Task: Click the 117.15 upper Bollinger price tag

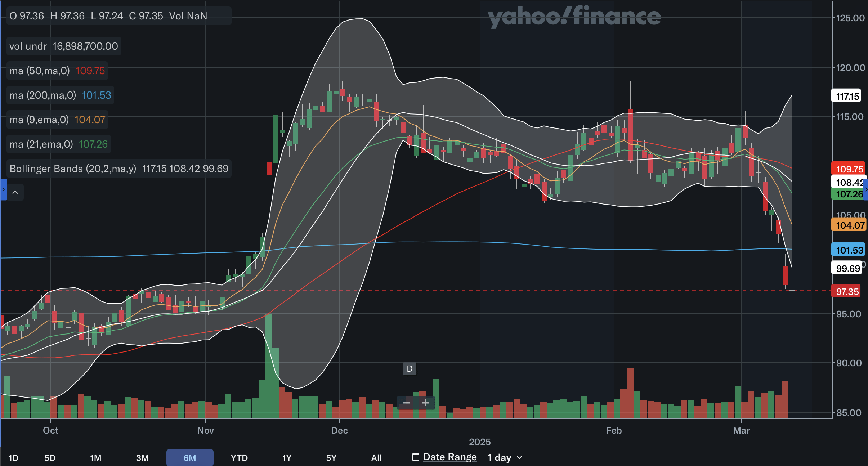Action: coord(846,96)
